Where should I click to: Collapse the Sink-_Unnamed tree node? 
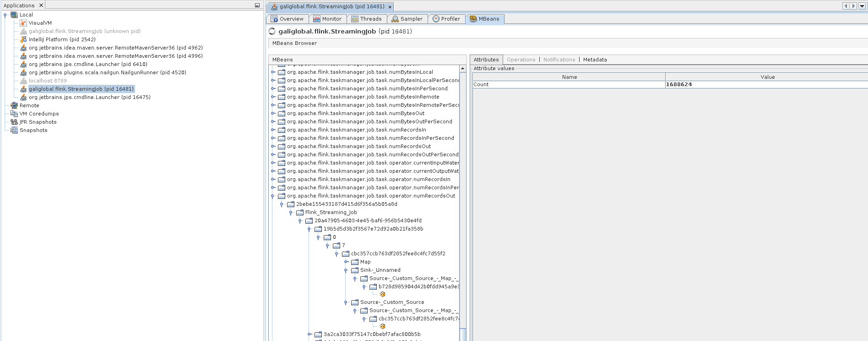[x=346, y=270]
